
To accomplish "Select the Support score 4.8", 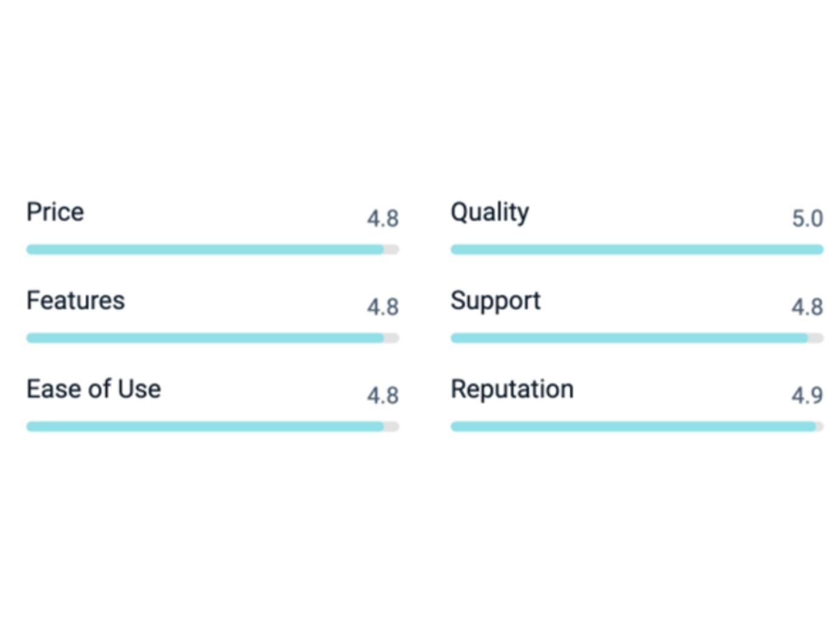I will (807, 307).
